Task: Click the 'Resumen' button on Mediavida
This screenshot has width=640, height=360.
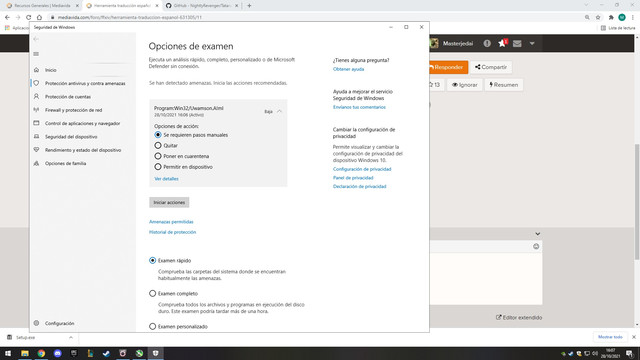Action: coord(504,85)
